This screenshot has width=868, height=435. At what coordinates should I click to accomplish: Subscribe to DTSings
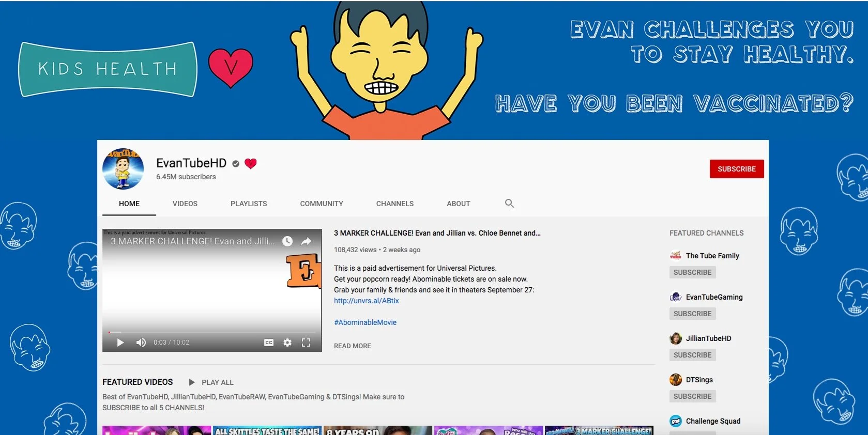pos(693,396)
